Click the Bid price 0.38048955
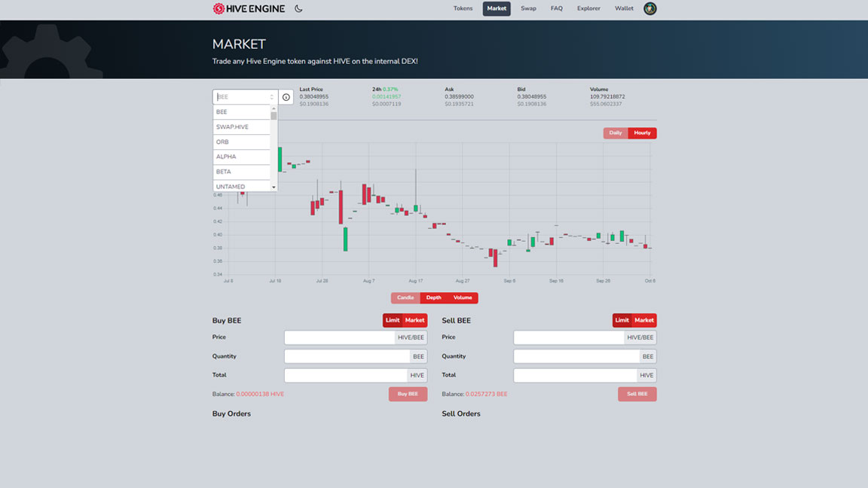The height and width of the screenshot is (488, 868). point(531,97)
